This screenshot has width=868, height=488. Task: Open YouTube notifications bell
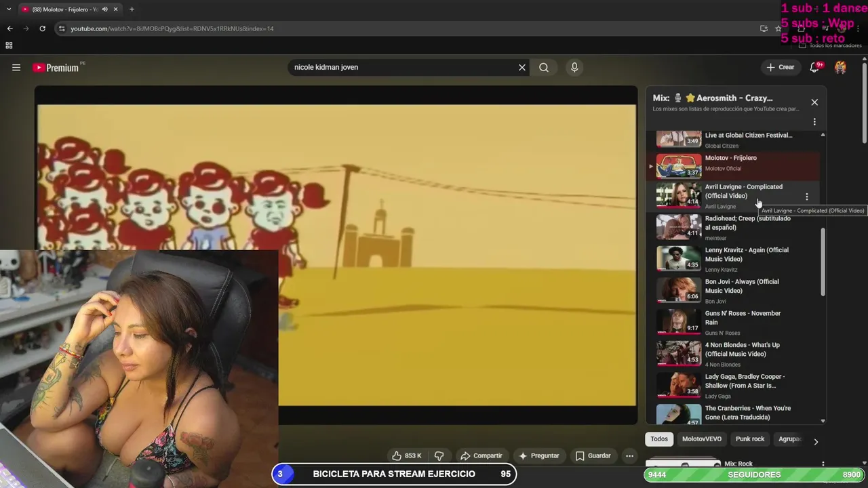point(815,67)
